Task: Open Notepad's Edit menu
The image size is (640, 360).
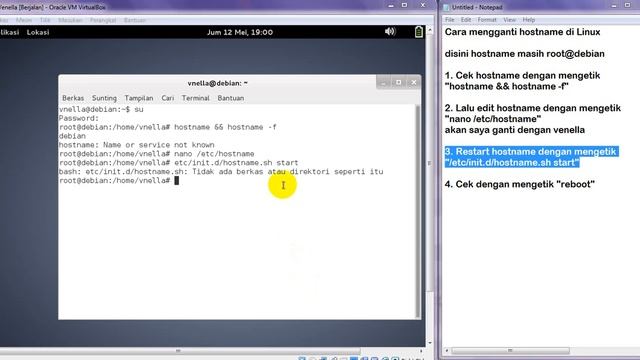Action: coord(466,20)
